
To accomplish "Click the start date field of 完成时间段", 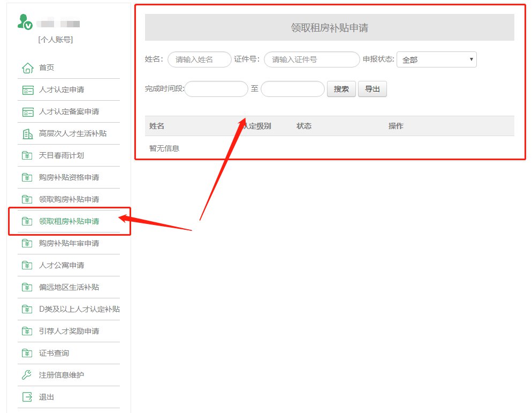I will [x=216, y=89].
